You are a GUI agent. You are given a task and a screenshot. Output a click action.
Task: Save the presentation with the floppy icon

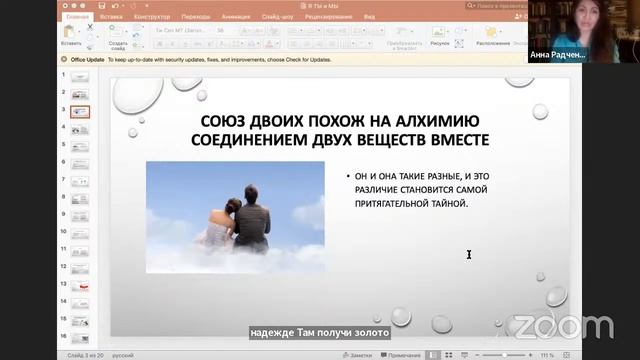coord(102,6)
